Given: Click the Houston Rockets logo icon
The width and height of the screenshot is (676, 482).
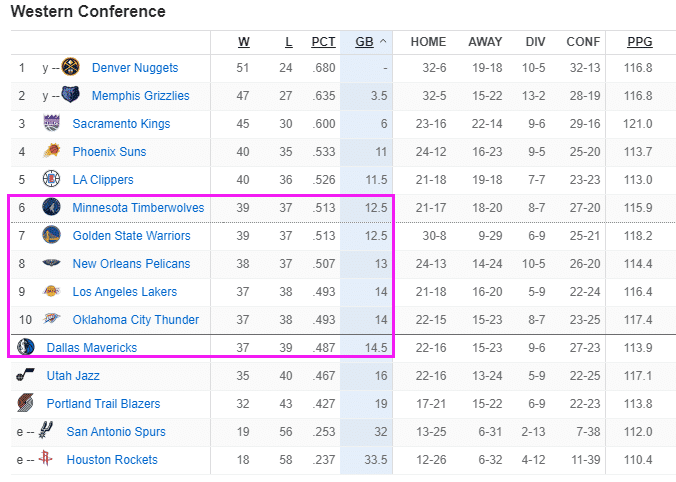Looking at the screenshot, I should [x=46, y=460].
